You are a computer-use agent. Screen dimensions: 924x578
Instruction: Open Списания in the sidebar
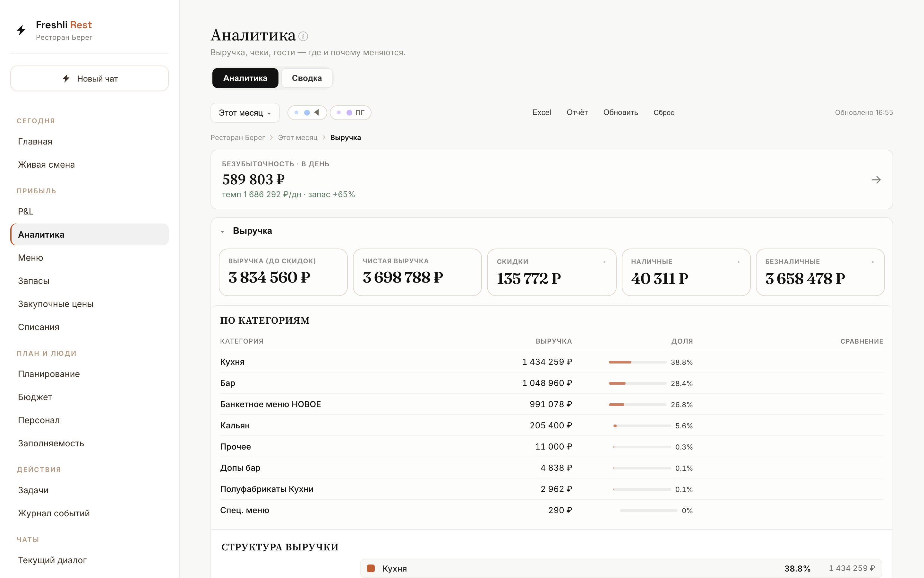point(89,327)
